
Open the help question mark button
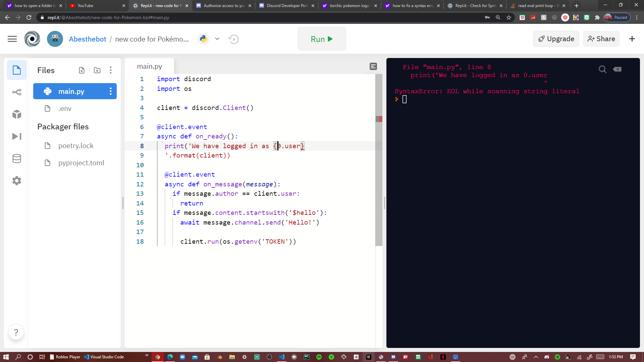click(x=16, y=332)
